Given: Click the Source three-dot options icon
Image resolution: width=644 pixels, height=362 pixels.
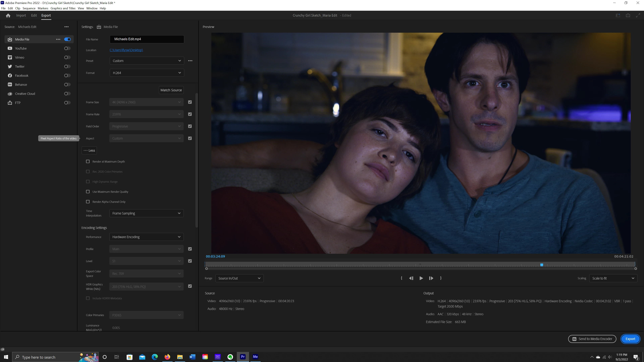Looking at the screenshot, I should coord(66,27).
